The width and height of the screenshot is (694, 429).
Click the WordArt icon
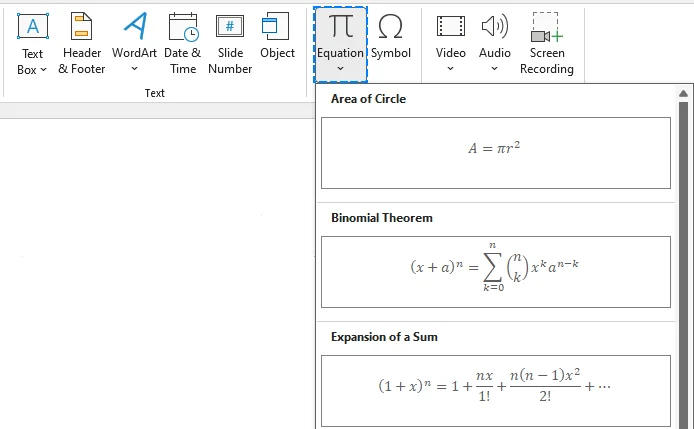click(135, 26)
